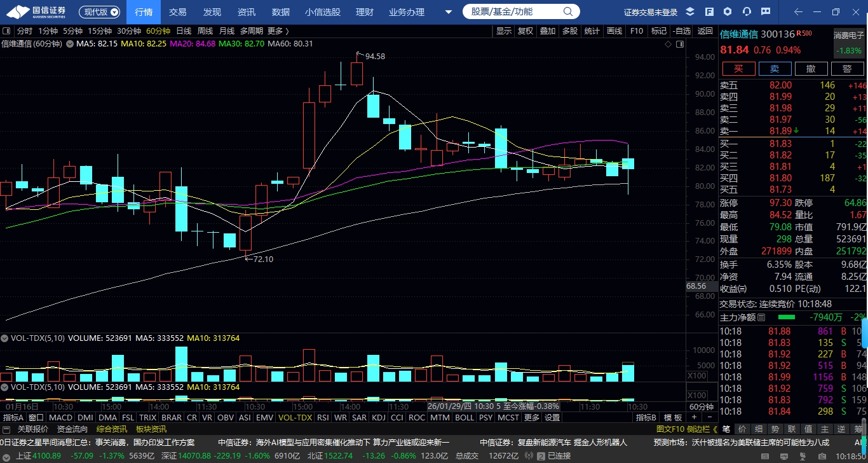Select the 价 tab below trade ticks

742,429
